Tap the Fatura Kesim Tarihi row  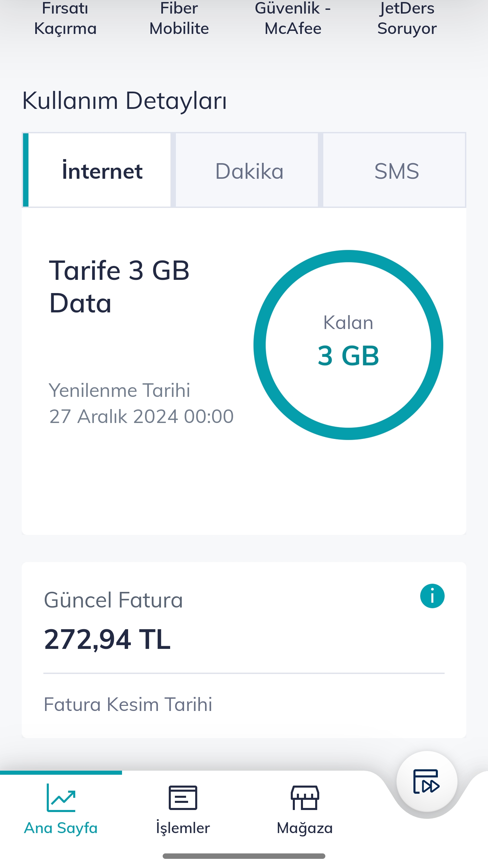tap(128, 704)
